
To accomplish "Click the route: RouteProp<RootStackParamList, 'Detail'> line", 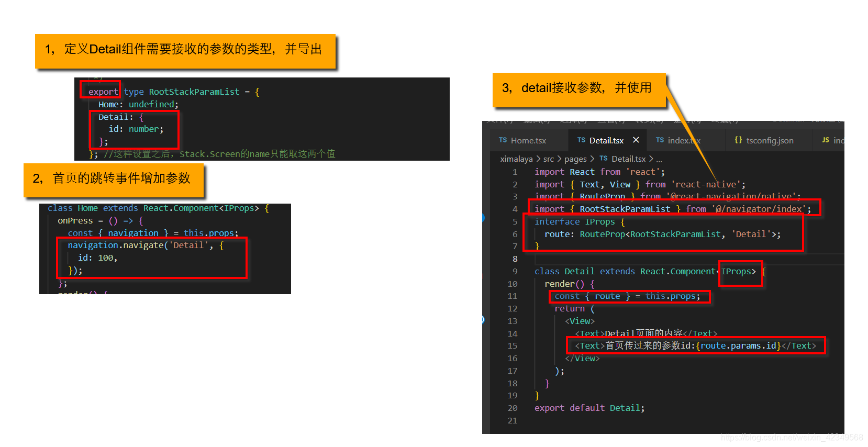I will pos(662,234).
